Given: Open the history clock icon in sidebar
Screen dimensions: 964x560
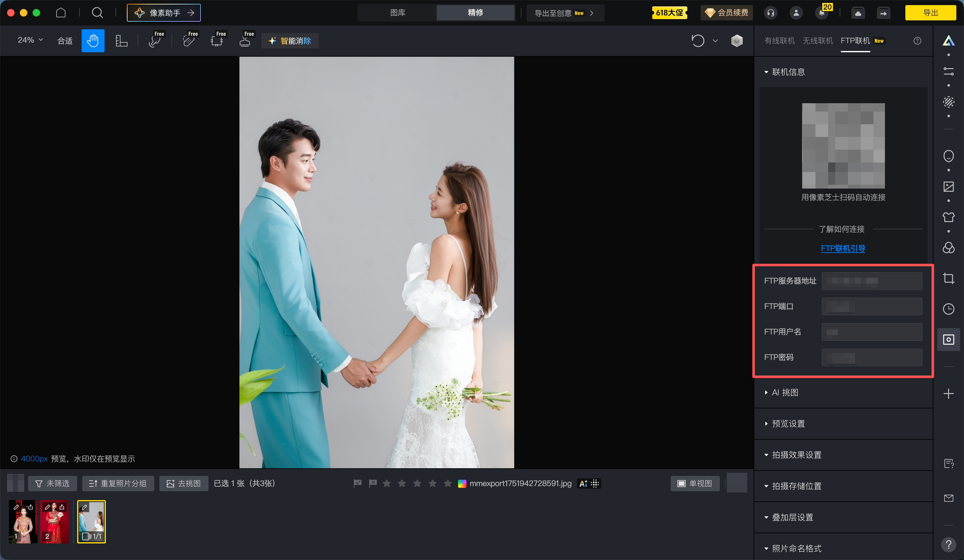Looking at the screenshot, I should [x=948, y=309].
